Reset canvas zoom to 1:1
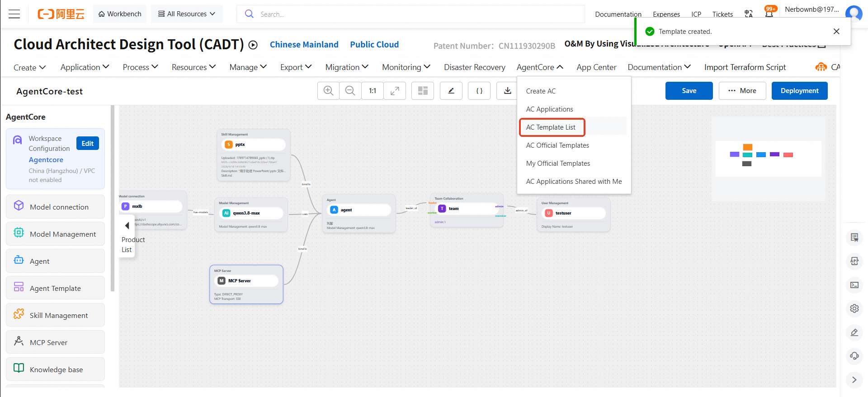Screen dimensions: 868x397 click(373, 91)
